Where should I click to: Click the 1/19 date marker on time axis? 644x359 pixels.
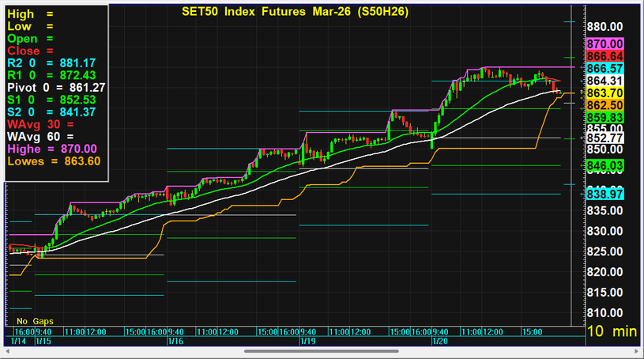tap(307, 341)
